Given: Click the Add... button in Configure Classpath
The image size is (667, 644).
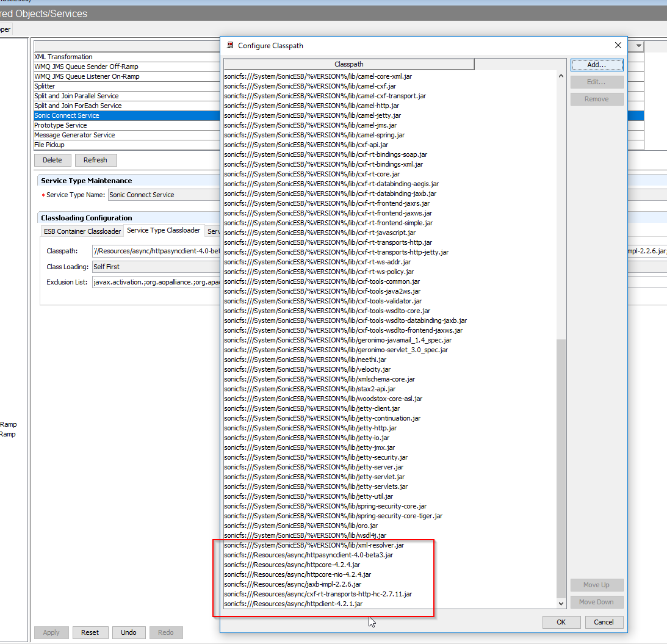Looking at the screenshot, I should (596, 65).
